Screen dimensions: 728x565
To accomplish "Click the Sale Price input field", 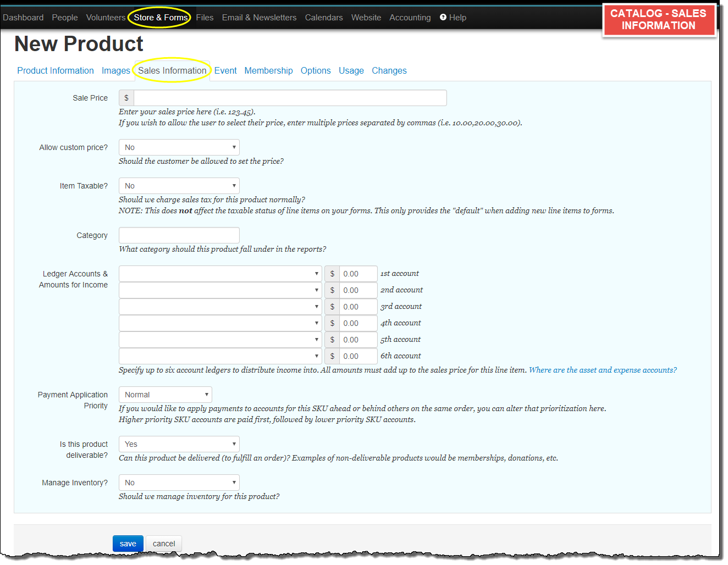I will pyautogui.click(x=290, y=98).
